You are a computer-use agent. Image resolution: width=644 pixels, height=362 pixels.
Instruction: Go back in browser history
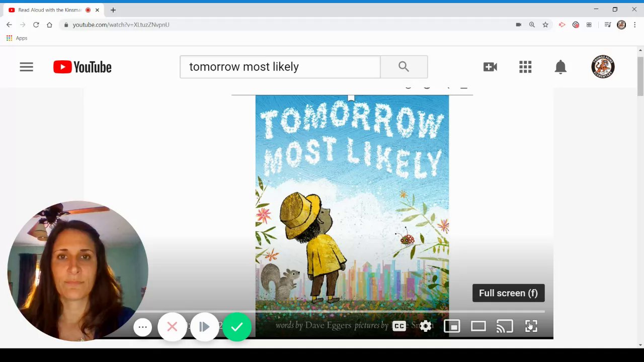point(9,25)
